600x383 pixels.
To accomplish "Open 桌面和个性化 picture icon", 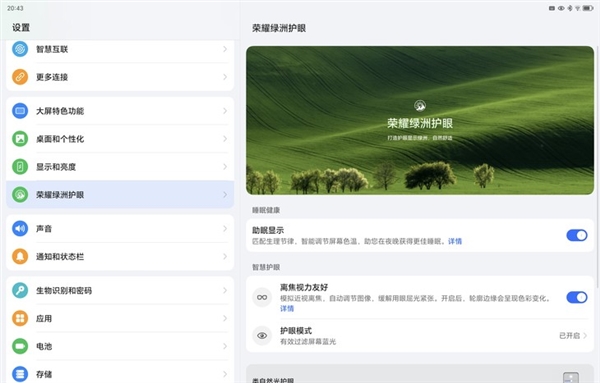I will (20, 139).
